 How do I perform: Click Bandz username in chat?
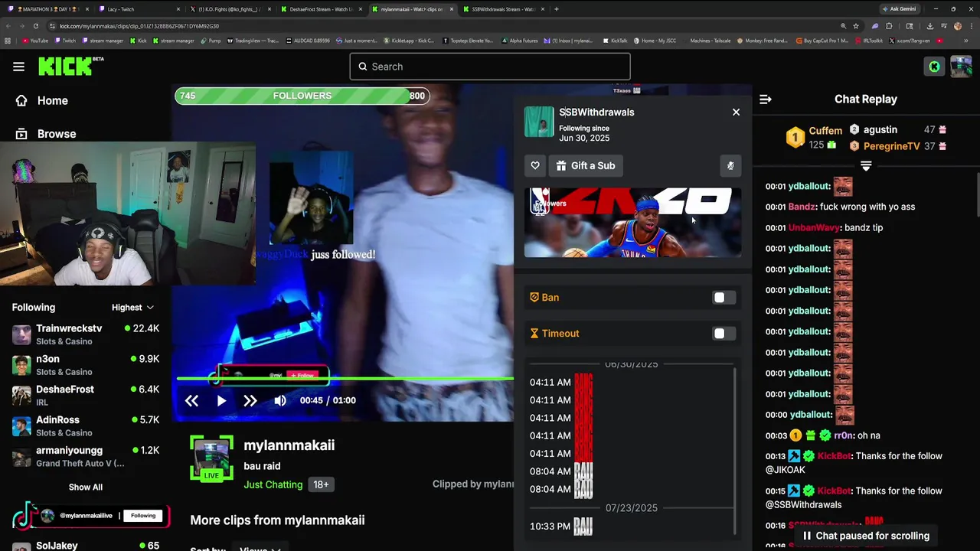[802, 207]
